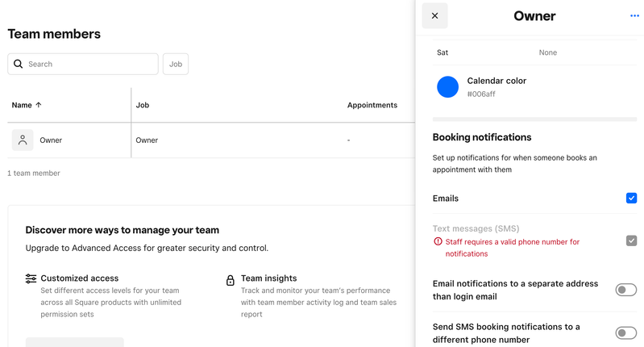The width and height of the screenshot is (644, 347).
Task: Uncheck the Emails notification checkbox
Action: coord(631,198)
